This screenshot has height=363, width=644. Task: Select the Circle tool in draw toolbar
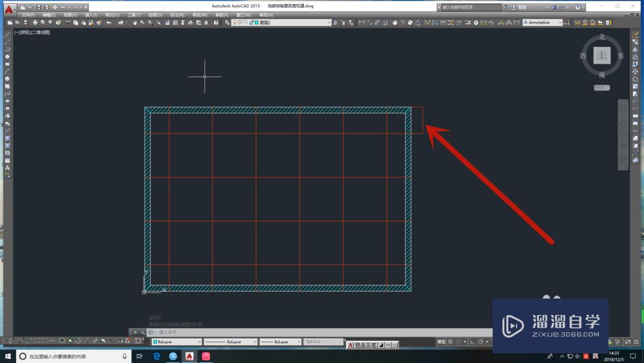[x=7, y=79]
